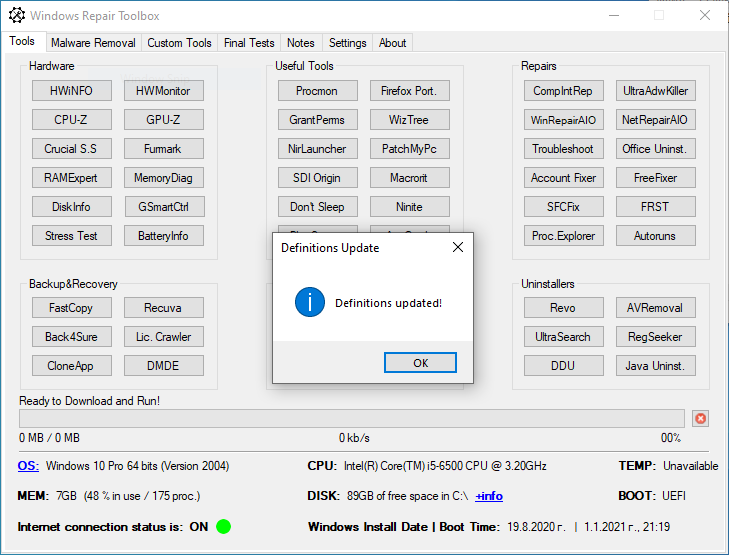This screenshot has width=729, height=555.
Task: Launch SDI Origin
Action: pos(318,178)
